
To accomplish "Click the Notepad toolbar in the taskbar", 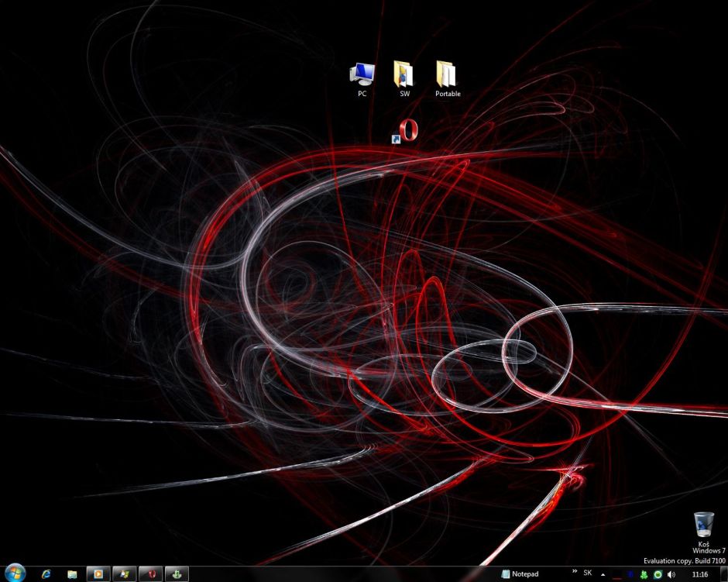I will click(x=520, y=574).
